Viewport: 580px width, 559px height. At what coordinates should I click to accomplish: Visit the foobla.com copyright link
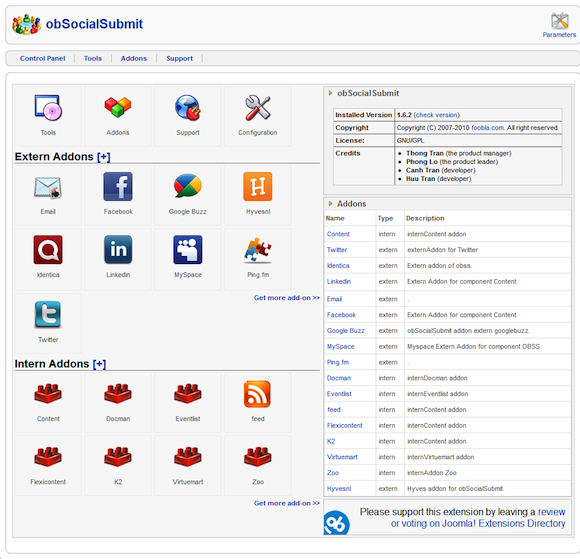(x=488, y=128)
